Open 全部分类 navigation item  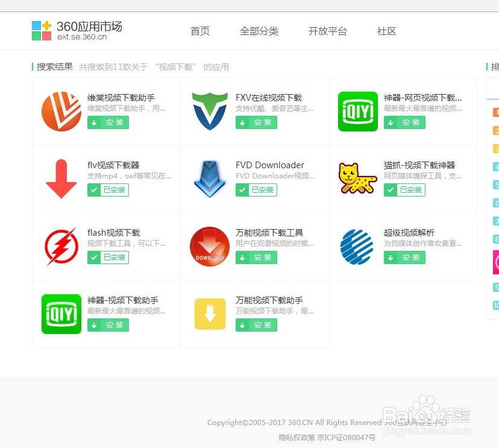pyautogui.click(x=259, y=31)
